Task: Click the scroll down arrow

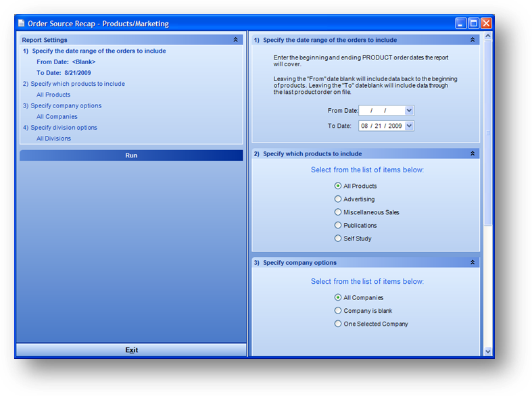Action: (x=487, y=351)
